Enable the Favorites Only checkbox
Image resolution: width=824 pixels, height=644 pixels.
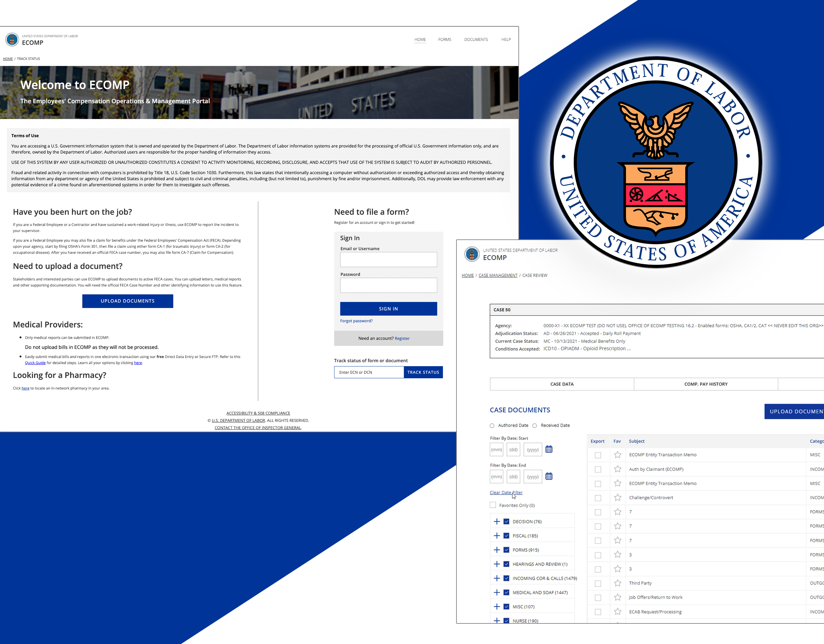tap(493, 505)
